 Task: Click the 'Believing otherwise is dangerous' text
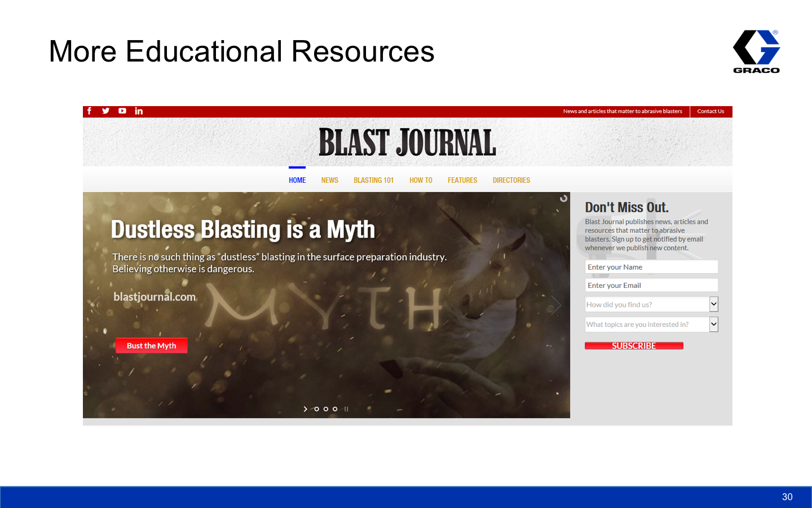tap(183, 269)
